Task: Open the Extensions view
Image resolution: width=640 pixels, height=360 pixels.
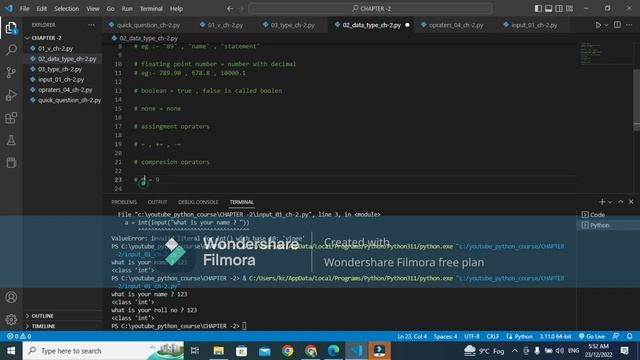Action: [x=11, y=118]
